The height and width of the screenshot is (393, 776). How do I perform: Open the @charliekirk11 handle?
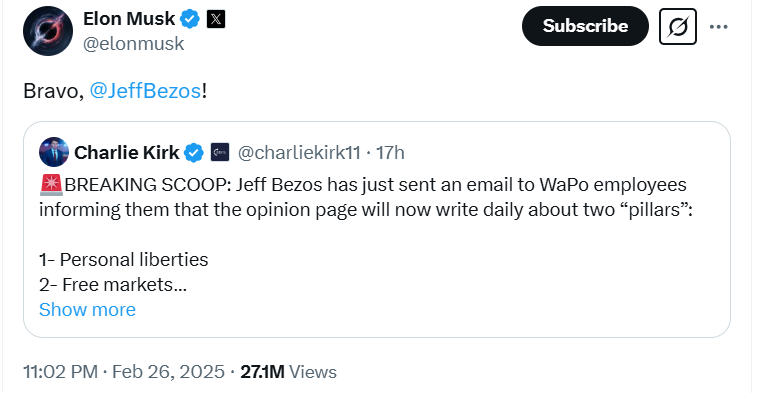pos(299,152)
